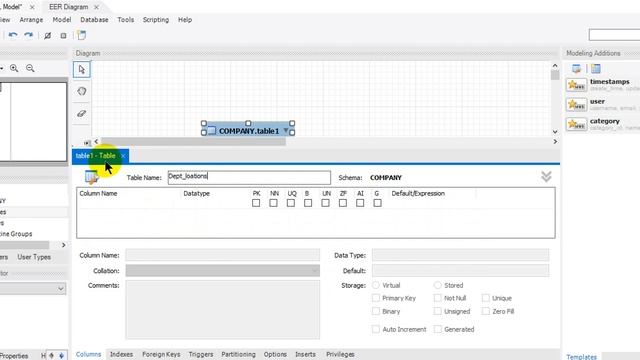The image size is (640, 360).
Task: Select the Stored storage radio button
Action: point(438,285)
